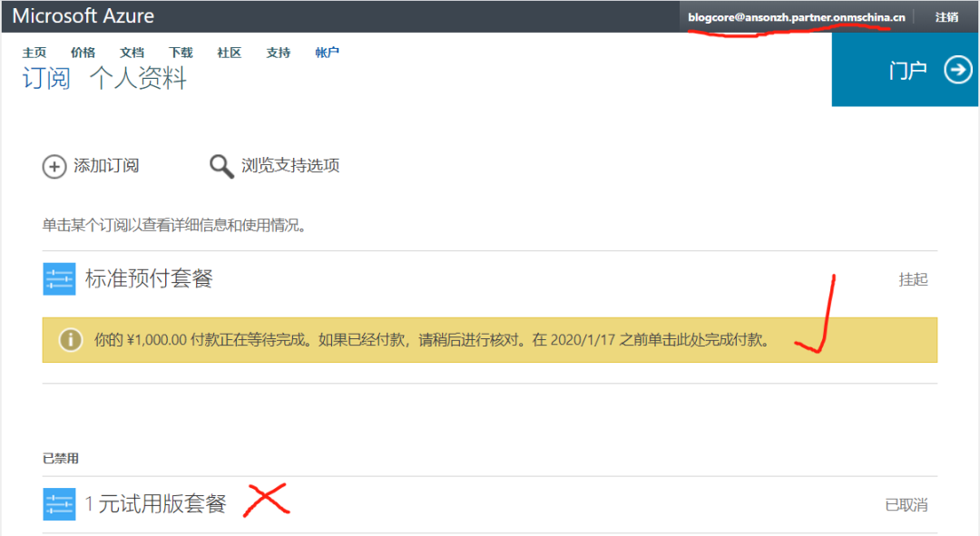Click the 门户 portal button
Screen dimensions: 980x536
click(905, 69)
